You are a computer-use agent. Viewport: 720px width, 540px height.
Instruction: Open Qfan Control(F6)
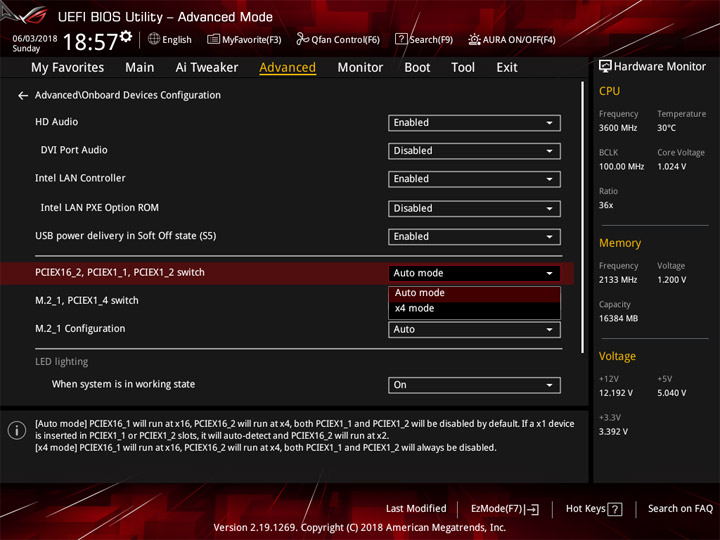click(x=338, y=39)
